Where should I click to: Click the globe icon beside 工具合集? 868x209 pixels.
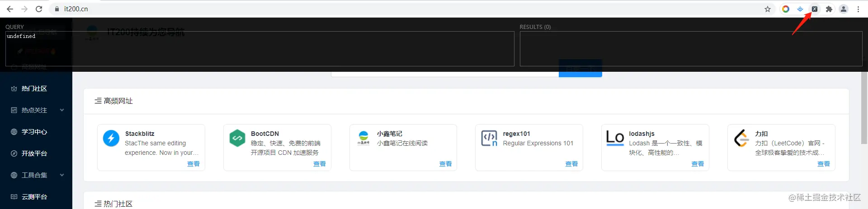[x=14, y=175]
